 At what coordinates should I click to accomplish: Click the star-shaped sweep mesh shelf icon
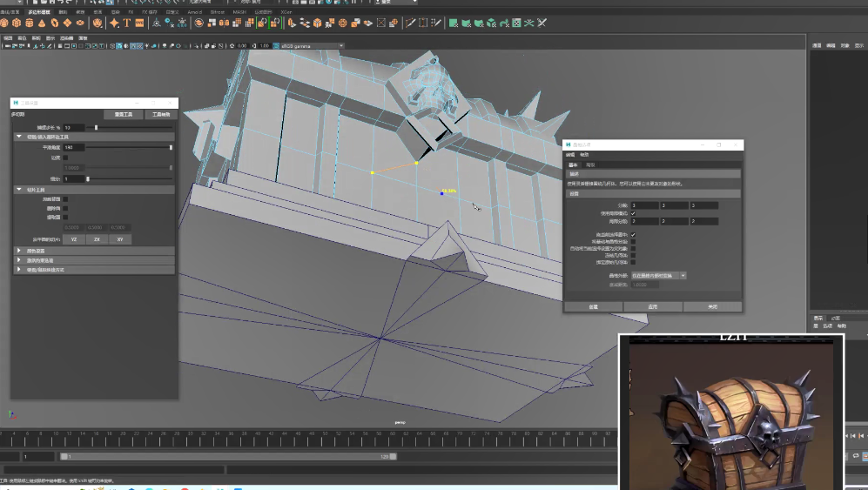point(114,23)
